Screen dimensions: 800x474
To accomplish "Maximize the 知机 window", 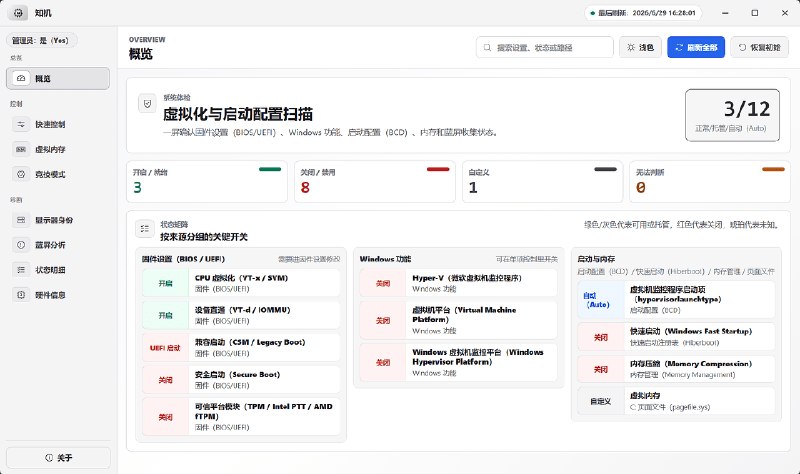I will (755, 13).
